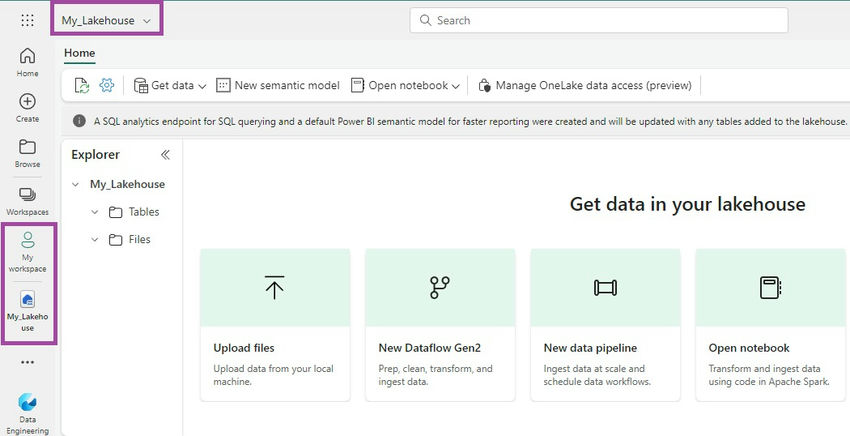Image resolution: width=850 pixels, height=436 pixels.
Task: Open the app launcher grid icon
Action: tap(27, 21)
